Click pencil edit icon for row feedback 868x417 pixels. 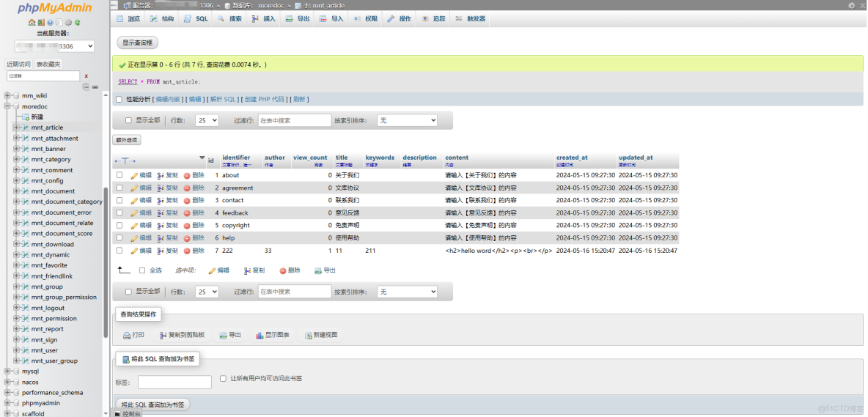[134, 213]
